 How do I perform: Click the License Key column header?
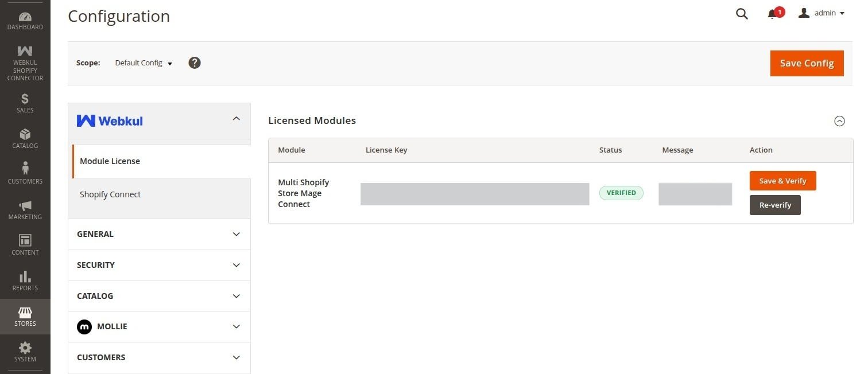(x=386, y=150)
